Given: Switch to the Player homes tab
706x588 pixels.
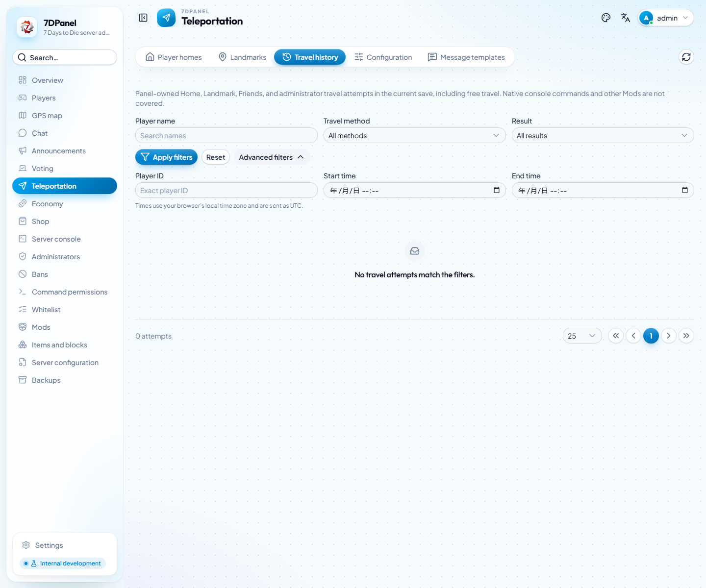Looking at the screenshot, I should click(174, 57).
